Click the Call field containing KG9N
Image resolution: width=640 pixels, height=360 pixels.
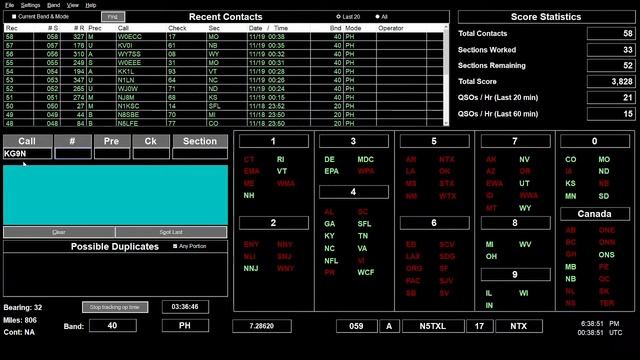pos(28,153)
